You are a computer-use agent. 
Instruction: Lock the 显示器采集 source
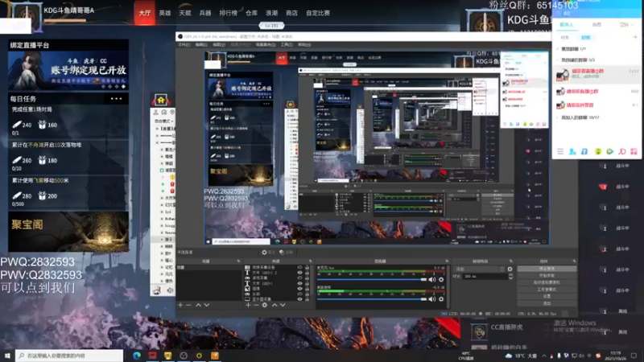[x=307, y=299]
